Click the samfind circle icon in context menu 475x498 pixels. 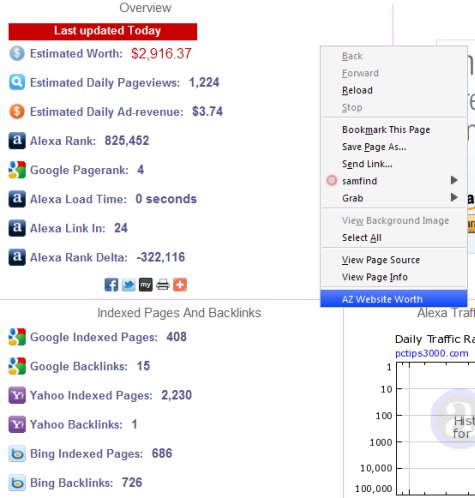(x=332, y=181)
